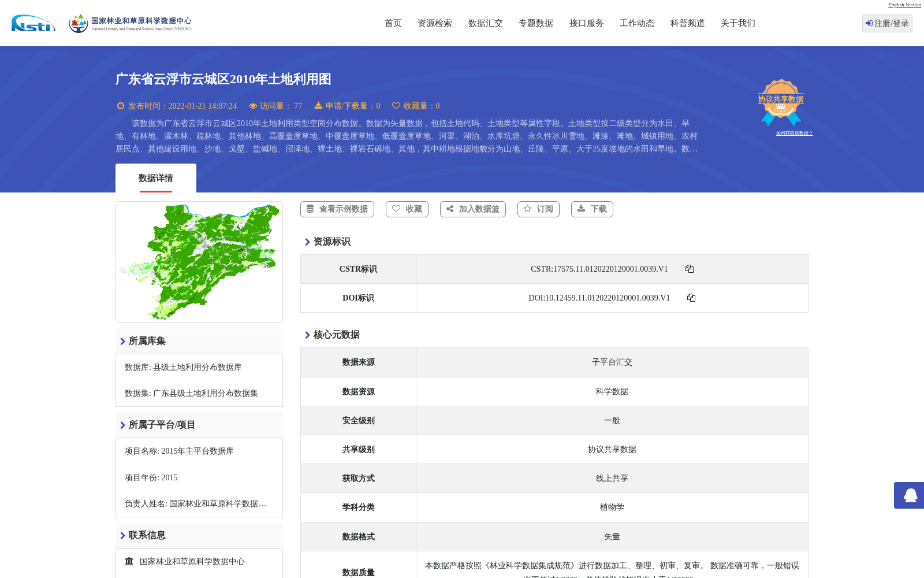The image size is (924, 578).
Task: Click the NSTI logo
Action: coord(33,23)
